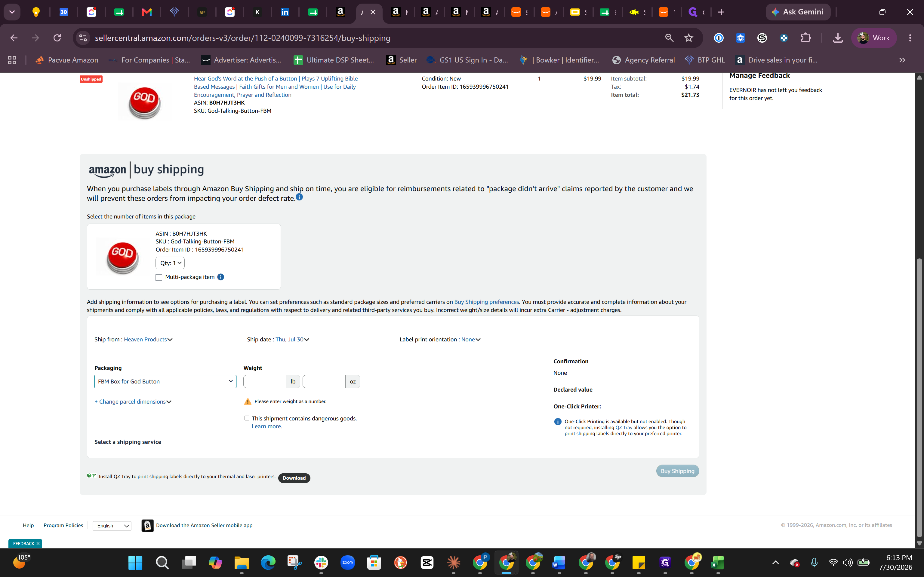Image resolution: width=924 pixels, height=577 pixels.
Task: Click the info icon beside Multi-package item
Action: point(221,277)
